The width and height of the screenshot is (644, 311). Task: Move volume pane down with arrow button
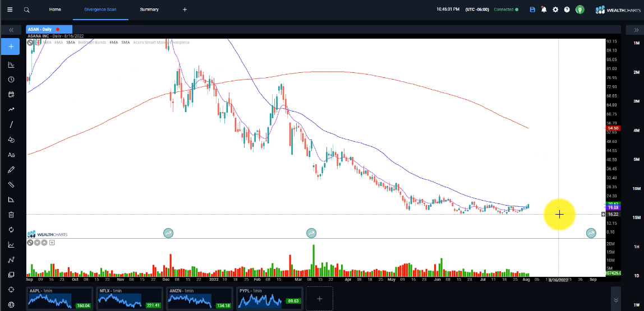(38, 243)
